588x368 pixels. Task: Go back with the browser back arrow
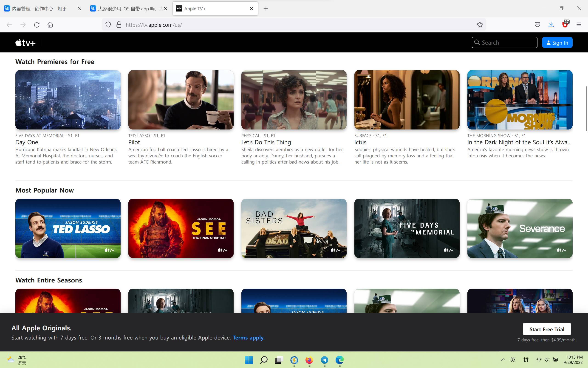pyautogui.click(x=9, y=25)
